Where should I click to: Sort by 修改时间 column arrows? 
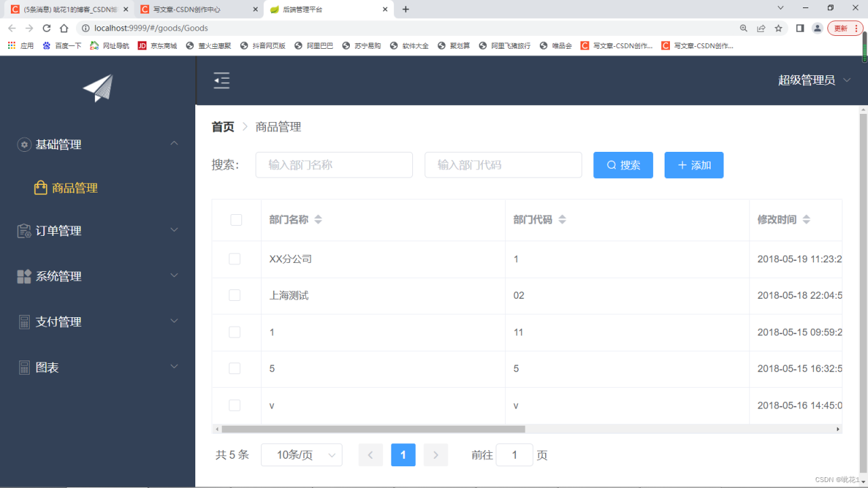(x=806, y=220)
